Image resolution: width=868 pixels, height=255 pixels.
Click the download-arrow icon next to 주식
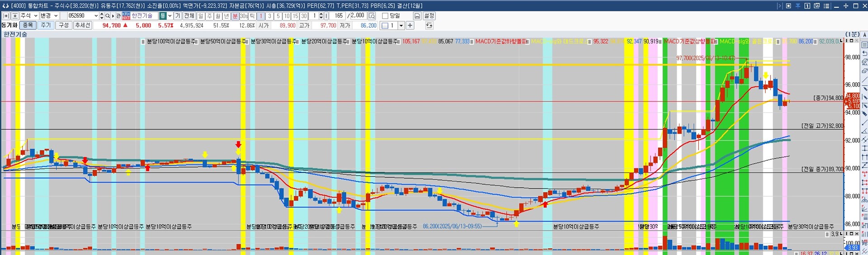pos(15,16)
